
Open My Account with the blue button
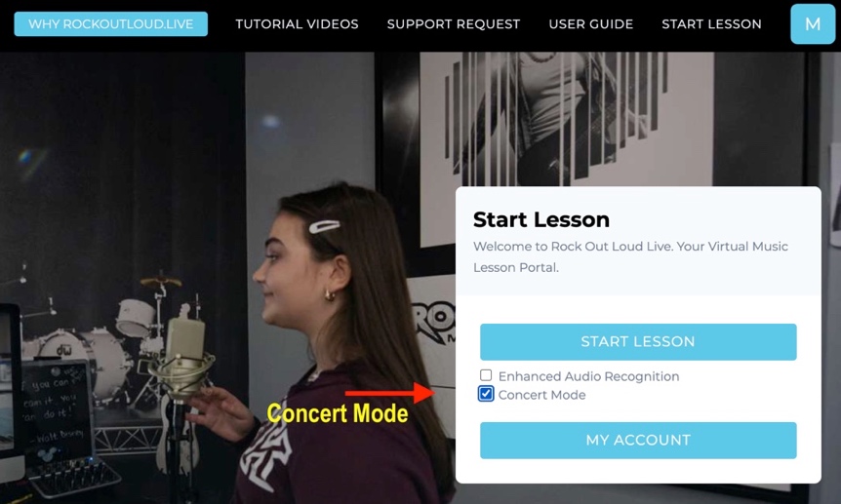(638, 441)
